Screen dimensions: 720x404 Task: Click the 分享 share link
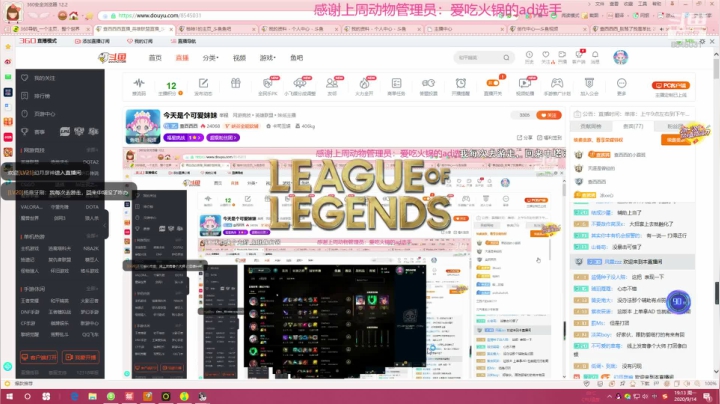tap(525, 137)
